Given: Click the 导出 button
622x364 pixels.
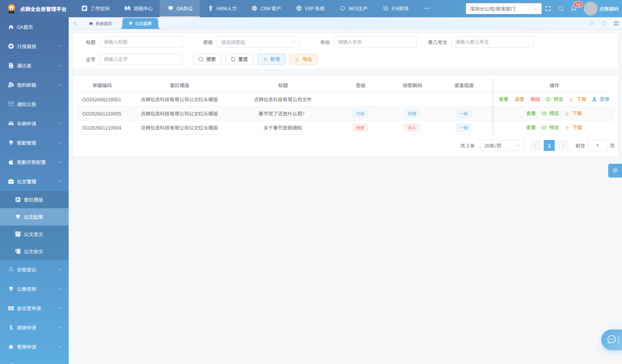Looking at the screenshot, I should point(303,59).
